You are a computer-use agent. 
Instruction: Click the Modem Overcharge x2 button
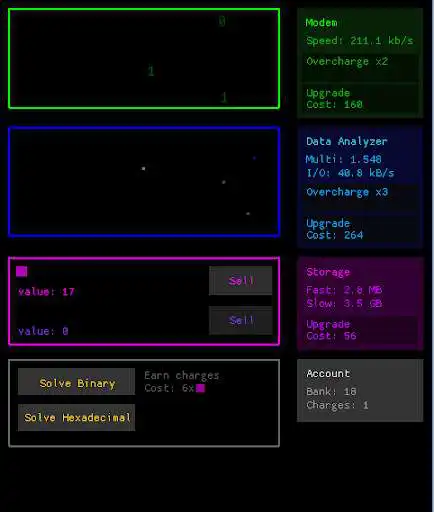click(x=360, y=67)
